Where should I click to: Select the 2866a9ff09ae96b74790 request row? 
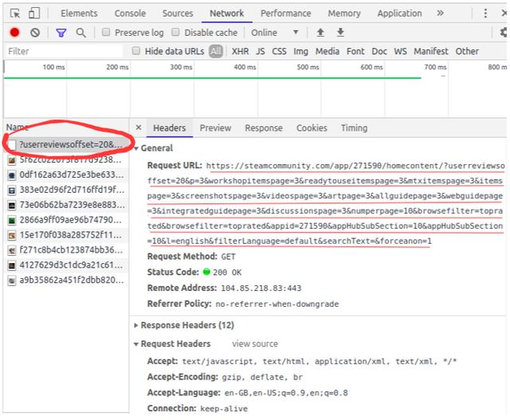[66, 220]
